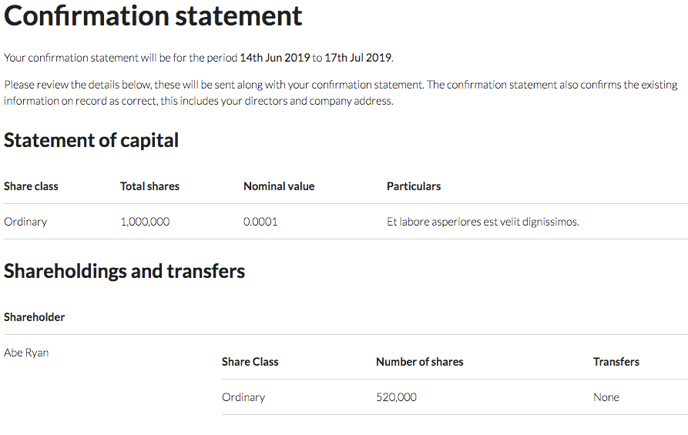Click the particulars text Et labore asperiores

(483, 222)
